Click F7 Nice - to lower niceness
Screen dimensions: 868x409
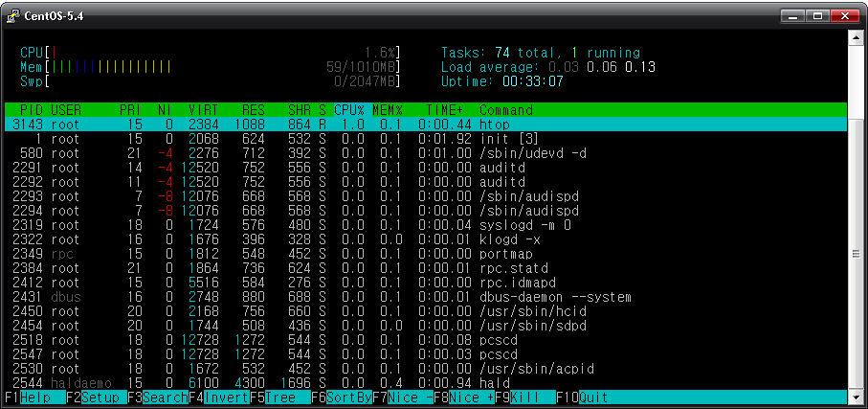coord(403,398)
